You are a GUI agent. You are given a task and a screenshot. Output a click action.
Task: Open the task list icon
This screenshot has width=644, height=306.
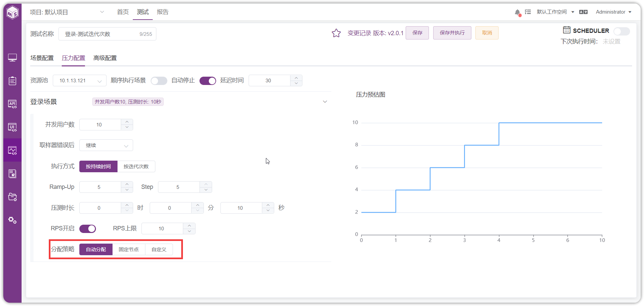pos(528,12)
